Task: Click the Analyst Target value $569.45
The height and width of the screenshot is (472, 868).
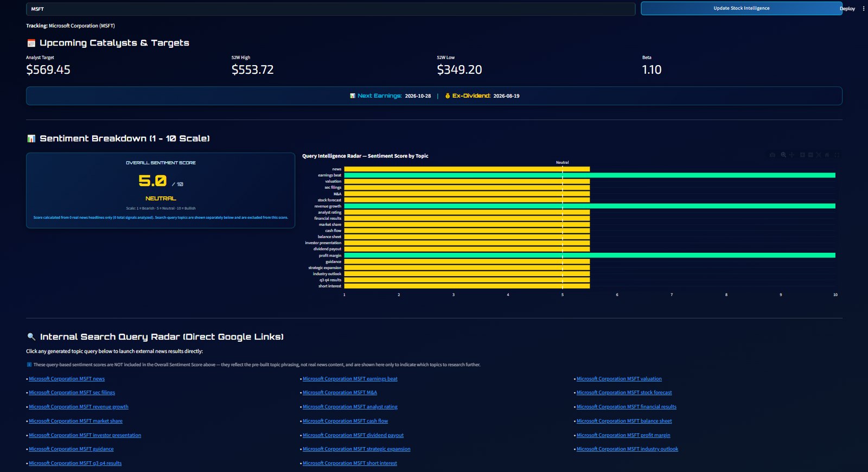Action: pyautogui.click(x=48, y=69)
